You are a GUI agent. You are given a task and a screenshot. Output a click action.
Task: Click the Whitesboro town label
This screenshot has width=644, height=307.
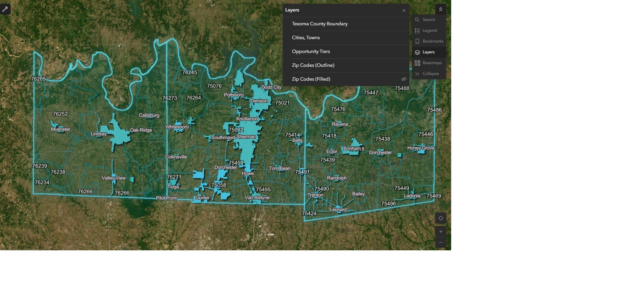[x=177, y=127]
